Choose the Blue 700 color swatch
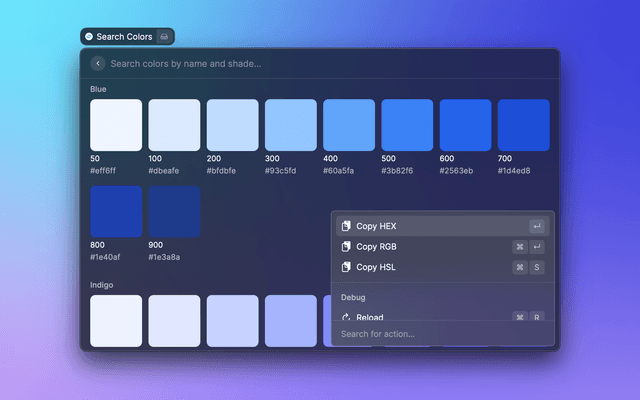 (523, 125)
